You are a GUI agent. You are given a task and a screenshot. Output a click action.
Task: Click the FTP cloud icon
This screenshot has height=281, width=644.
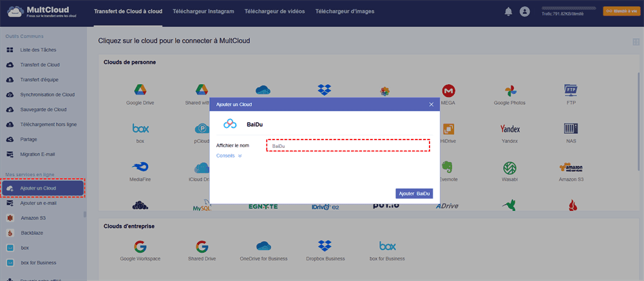tap(570, 90)
